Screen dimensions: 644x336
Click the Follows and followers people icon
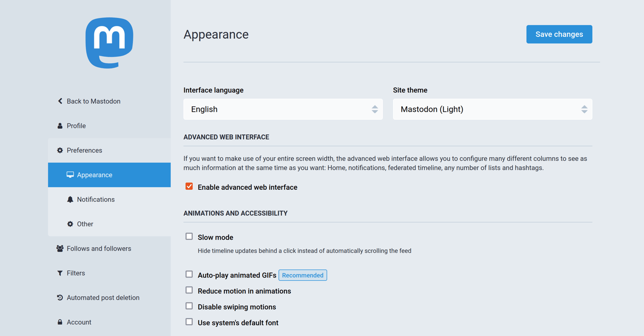[60, 249]
